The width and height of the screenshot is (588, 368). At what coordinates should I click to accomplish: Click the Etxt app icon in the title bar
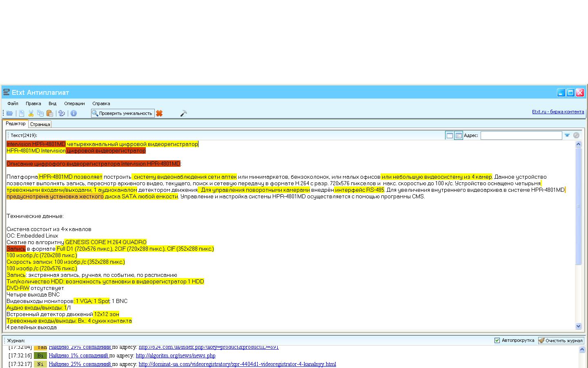coord(6,92)
